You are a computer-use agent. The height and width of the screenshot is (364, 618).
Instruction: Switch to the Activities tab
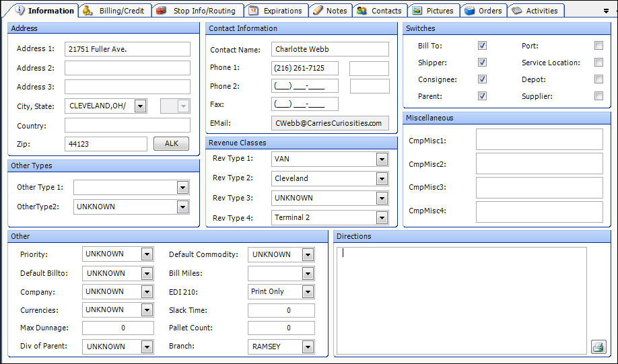[x=536, y=11]
